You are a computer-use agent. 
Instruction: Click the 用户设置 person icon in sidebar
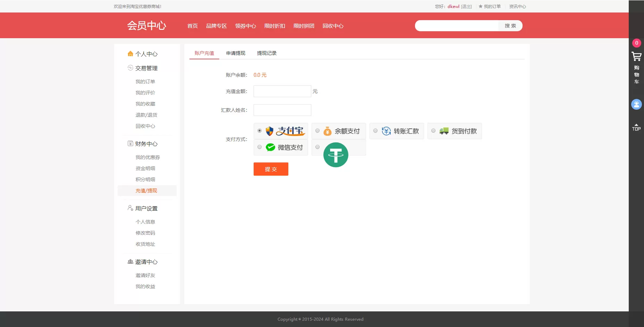tap(130, 208)
